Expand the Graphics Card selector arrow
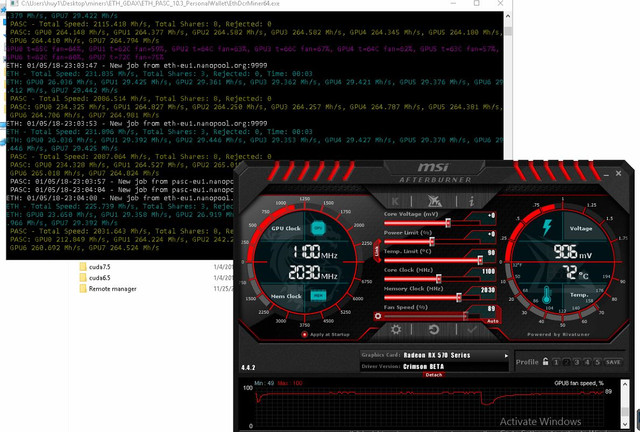The image size is (640, 432). coord(506,356)
